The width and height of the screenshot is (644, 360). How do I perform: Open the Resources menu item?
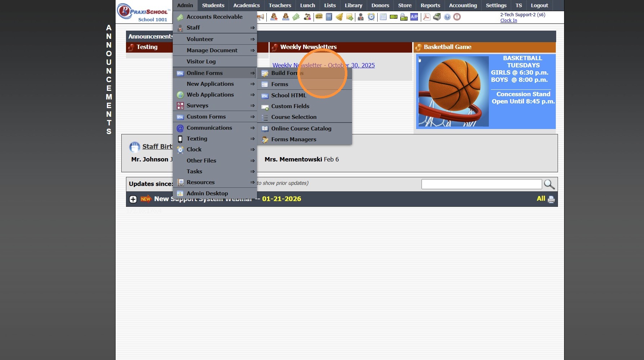point(215,182)
